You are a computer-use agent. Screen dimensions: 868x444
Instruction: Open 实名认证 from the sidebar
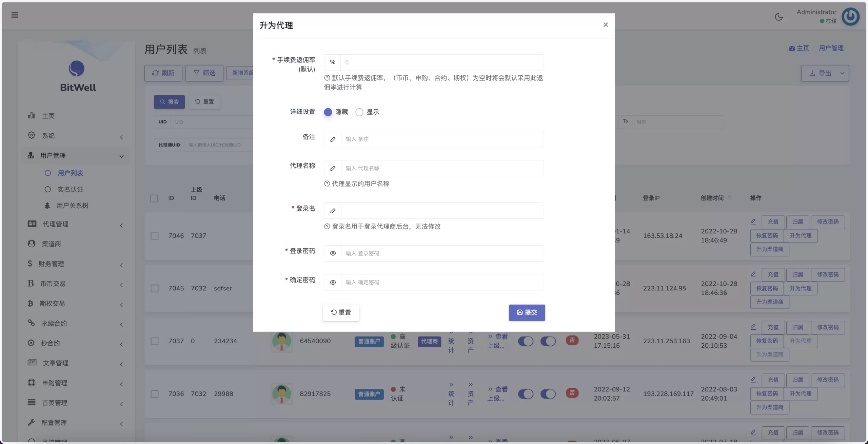[71, 189]
